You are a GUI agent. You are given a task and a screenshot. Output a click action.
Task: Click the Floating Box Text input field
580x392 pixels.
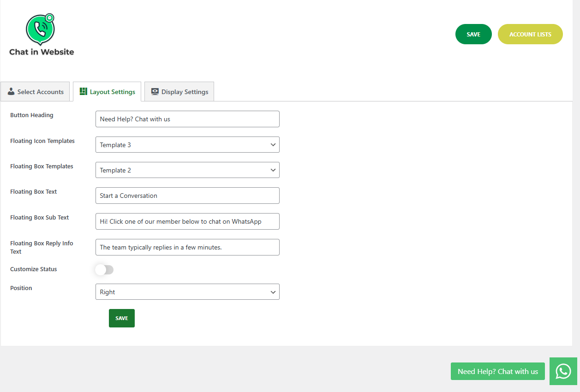(x=187, y=196)
